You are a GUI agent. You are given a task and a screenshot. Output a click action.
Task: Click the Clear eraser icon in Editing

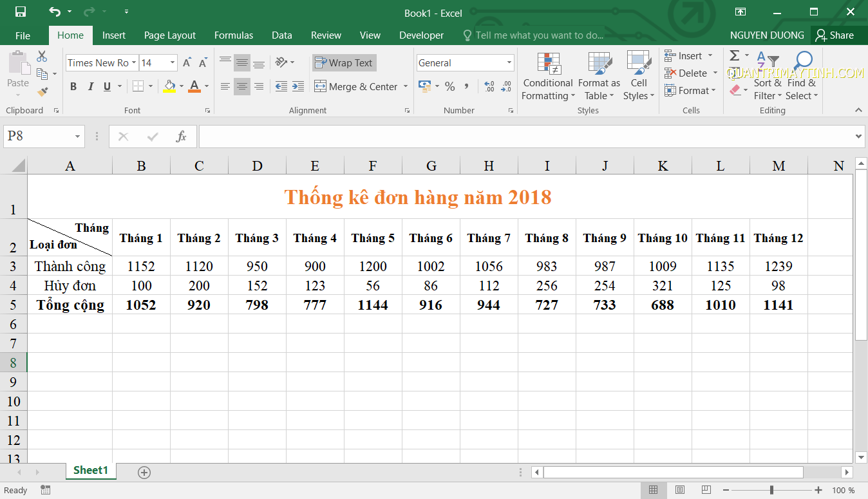click(x=735, y=91)
